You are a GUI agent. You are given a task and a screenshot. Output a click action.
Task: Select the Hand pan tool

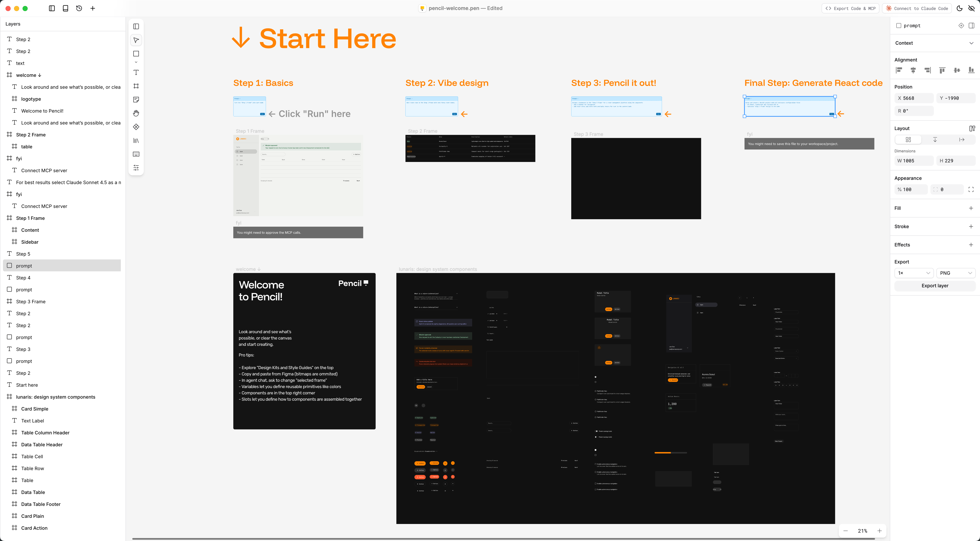pos(136,113)
